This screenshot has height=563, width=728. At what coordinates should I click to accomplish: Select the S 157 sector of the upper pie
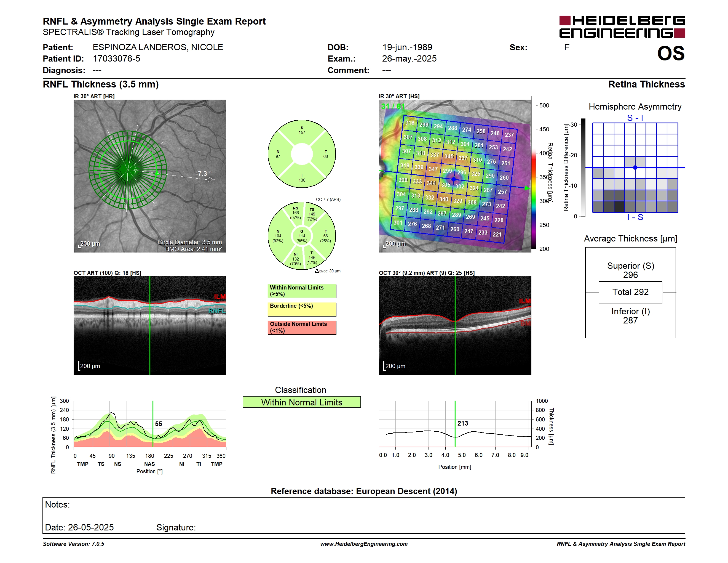(302, 130)
